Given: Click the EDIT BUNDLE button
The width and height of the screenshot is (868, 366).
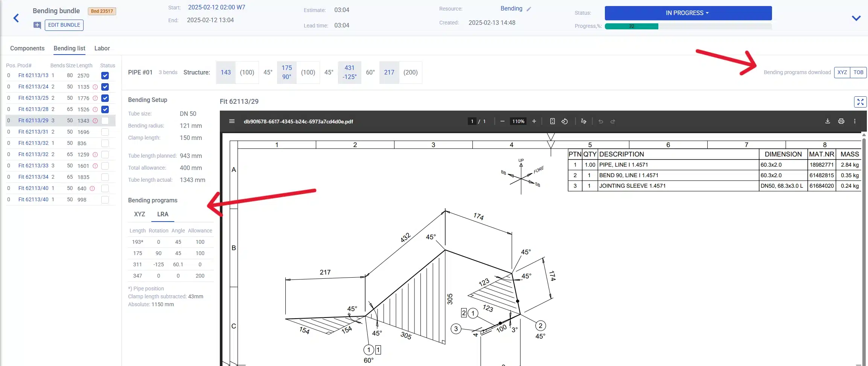Looking at the screenshot, I should tap(64, 25).
